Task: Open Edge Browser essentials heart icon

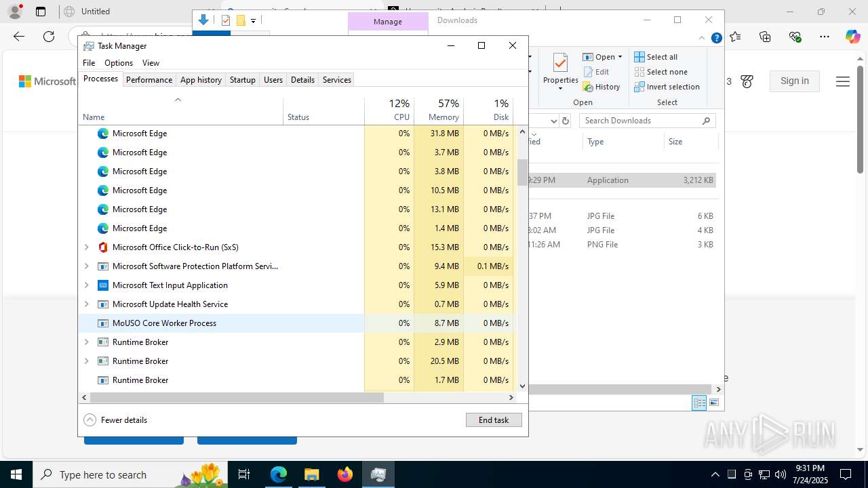Action: pos(795,37)
